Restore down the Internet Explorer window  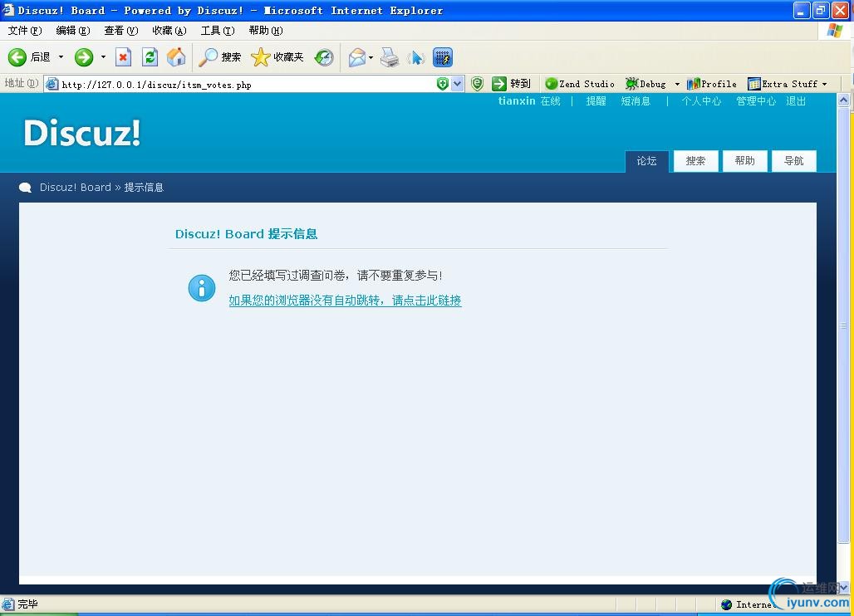[x=821, y=10]
